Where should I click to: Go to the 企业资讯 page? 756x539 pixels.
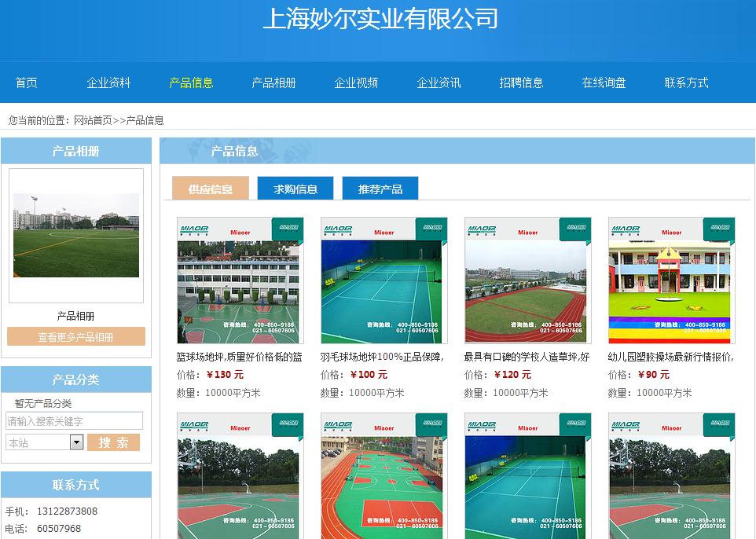(x=439, y=83)
